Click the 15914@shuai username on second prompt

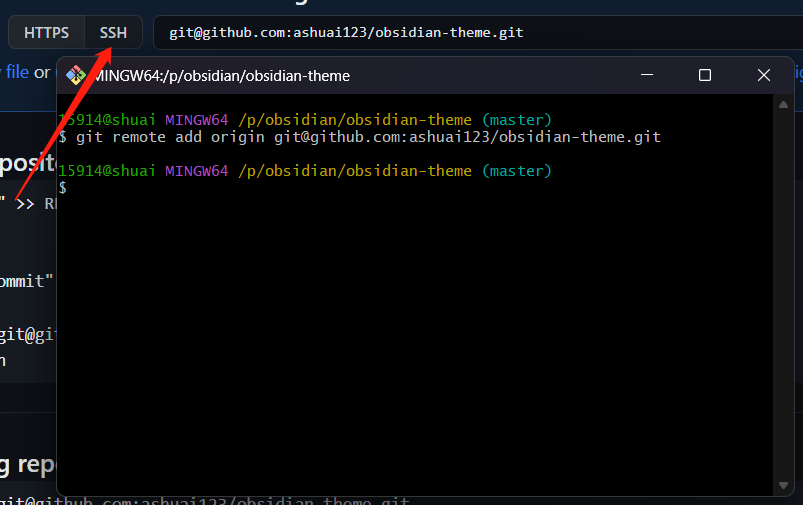coord(107,171)
